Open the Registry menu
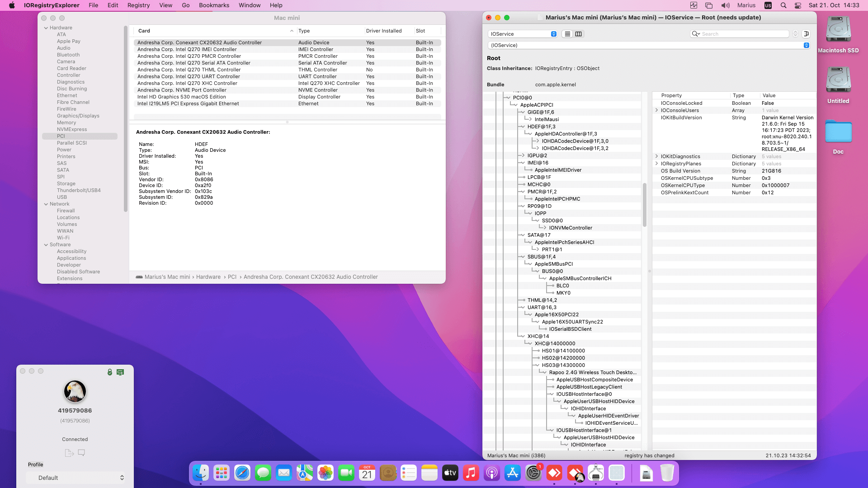The height and width of the screenshot is (488, 868). (x=138, y=5)
